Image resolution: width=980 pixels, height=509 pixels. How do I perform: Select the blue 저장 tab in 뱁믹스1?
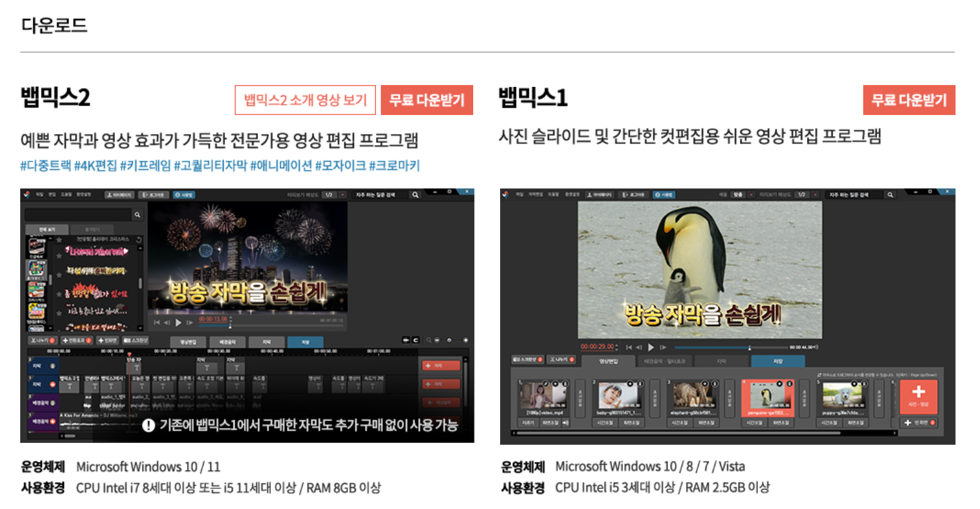click(778, 361)
